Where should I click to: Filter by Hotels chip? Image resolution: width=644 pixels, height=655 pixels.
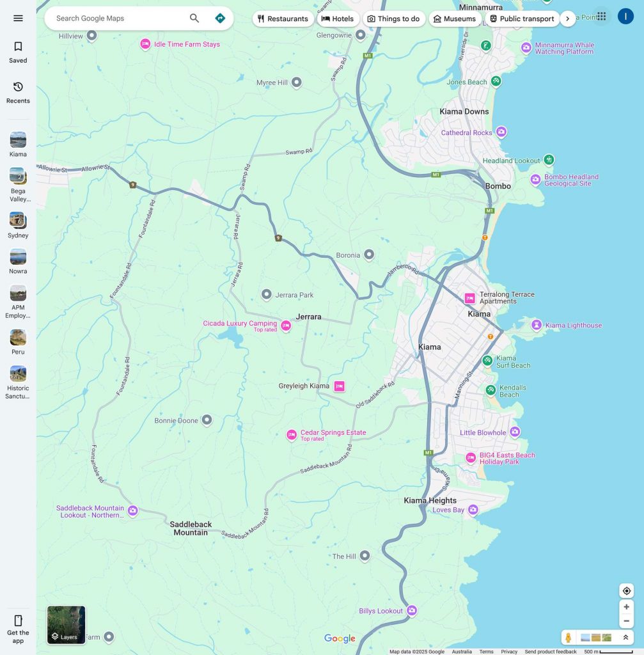tap(338, 19)
